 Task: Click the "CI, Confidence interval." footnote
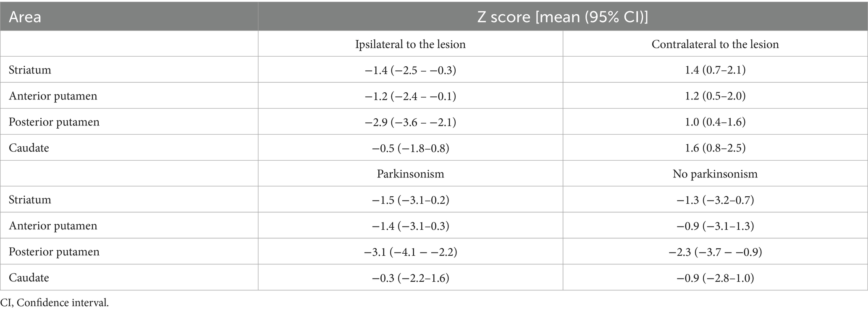point(55,303)
